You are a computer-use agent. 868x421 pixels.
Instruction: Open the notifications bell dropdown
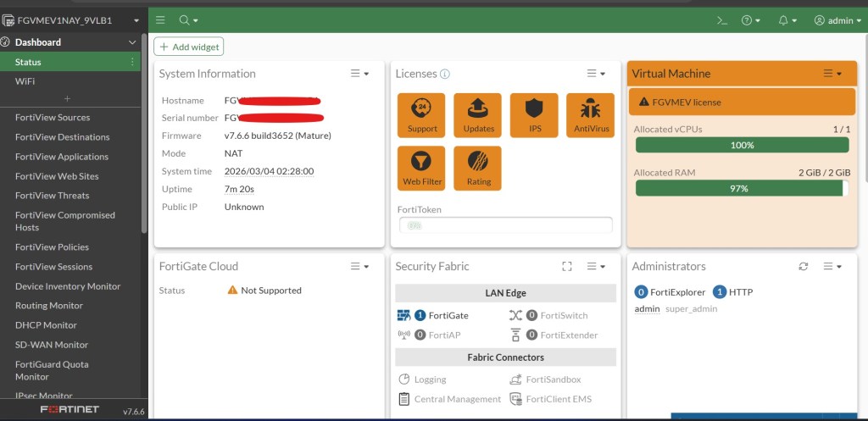[787, 20]
